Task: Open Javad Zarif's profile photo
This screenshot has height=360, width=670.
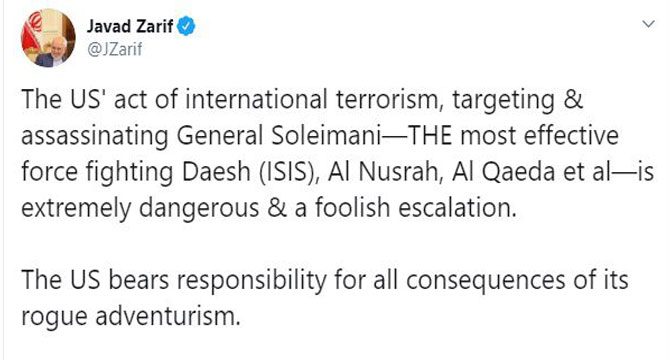Action: tap(49, 38)
